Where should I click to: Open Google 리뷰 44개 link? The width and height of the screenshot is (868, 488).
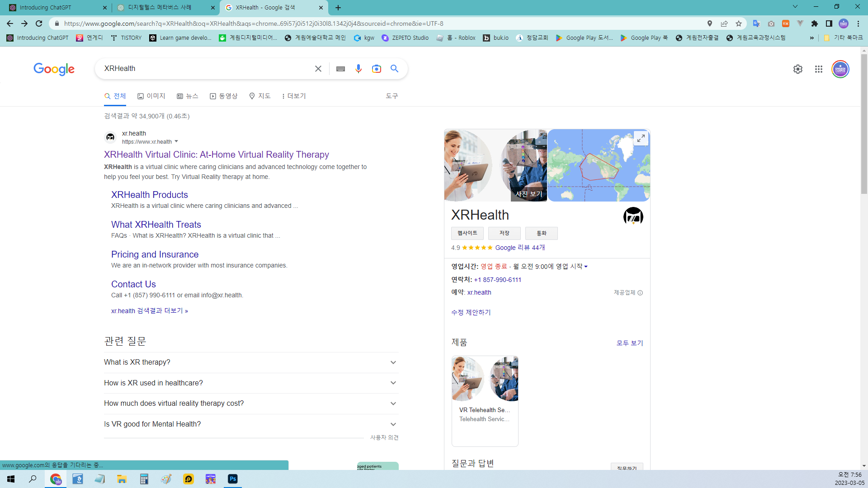coord(520,248)
